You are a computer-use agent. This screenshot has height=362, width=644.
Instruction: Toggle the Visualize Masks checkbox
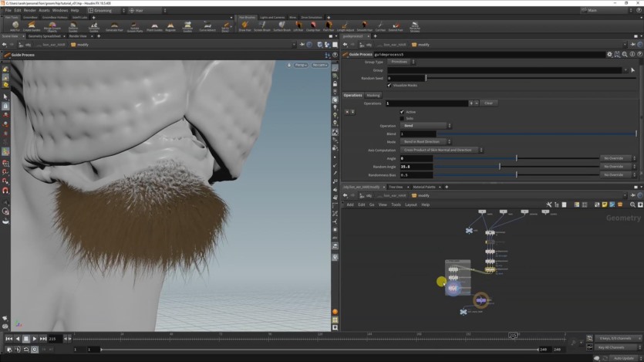pos(389,86)
